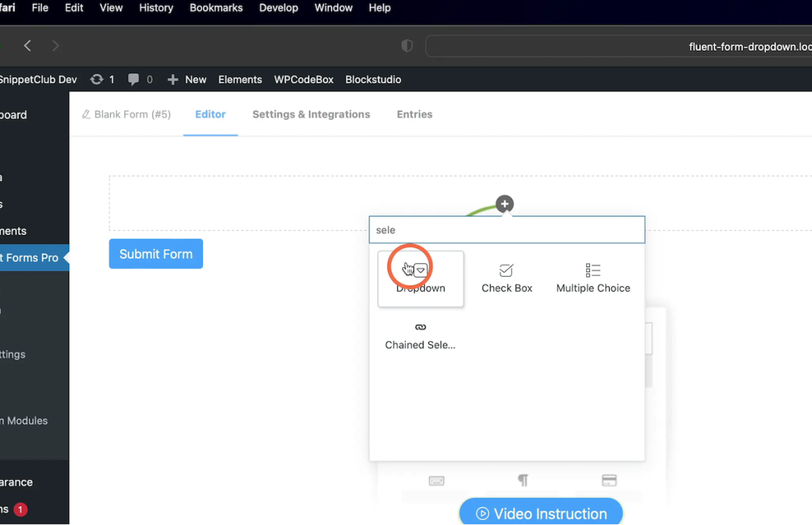Image resolution: width=812 pixels, height=525 pixels.
Task: Rename the Blank Form (#5) title
Action: (126, 114)
